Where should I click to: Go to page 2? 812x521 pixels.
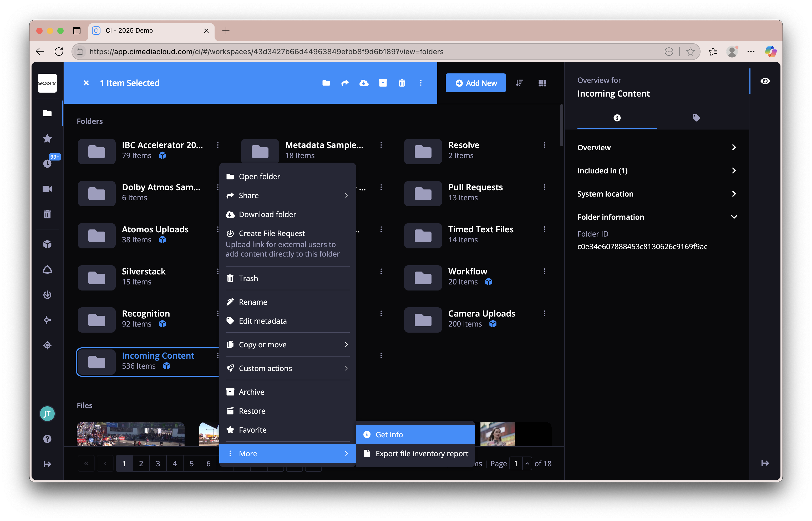[141, 464]
